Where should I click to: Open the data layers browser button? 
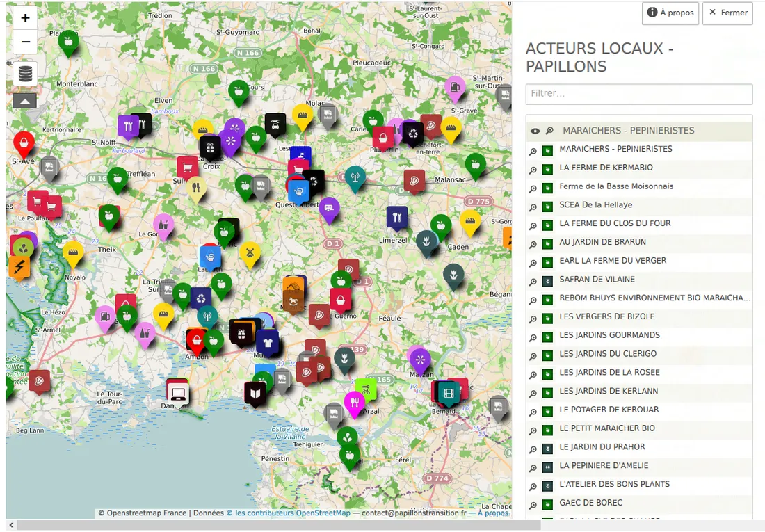point(25,73)
